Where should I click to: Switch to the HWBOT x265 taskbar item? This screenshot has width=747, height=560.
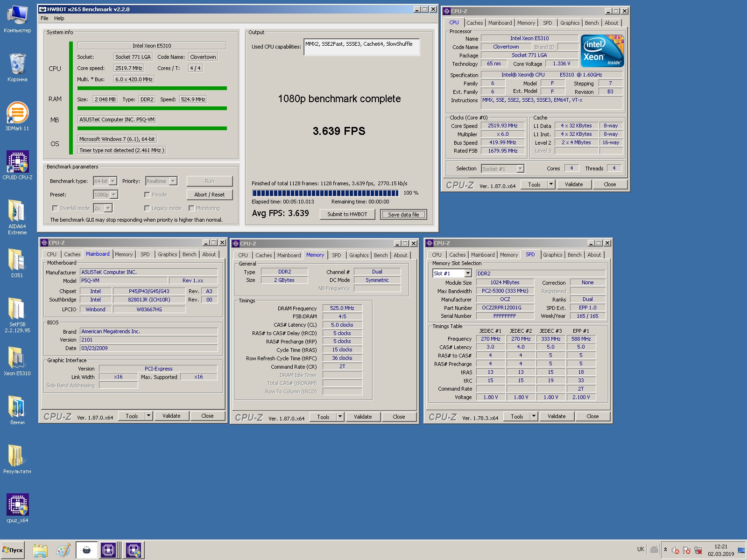click(x=86, y=551)
